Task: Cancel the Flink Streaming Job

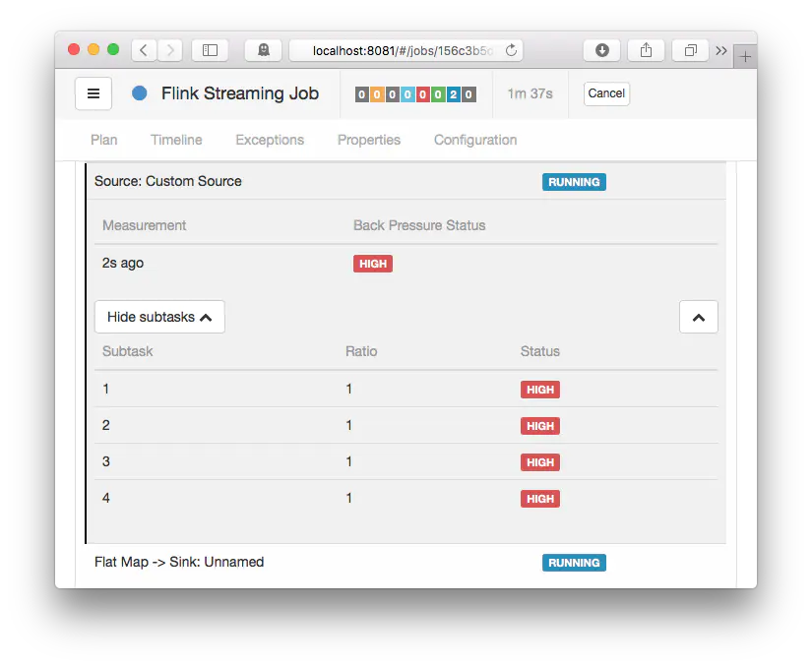Action: coord(606,93)
